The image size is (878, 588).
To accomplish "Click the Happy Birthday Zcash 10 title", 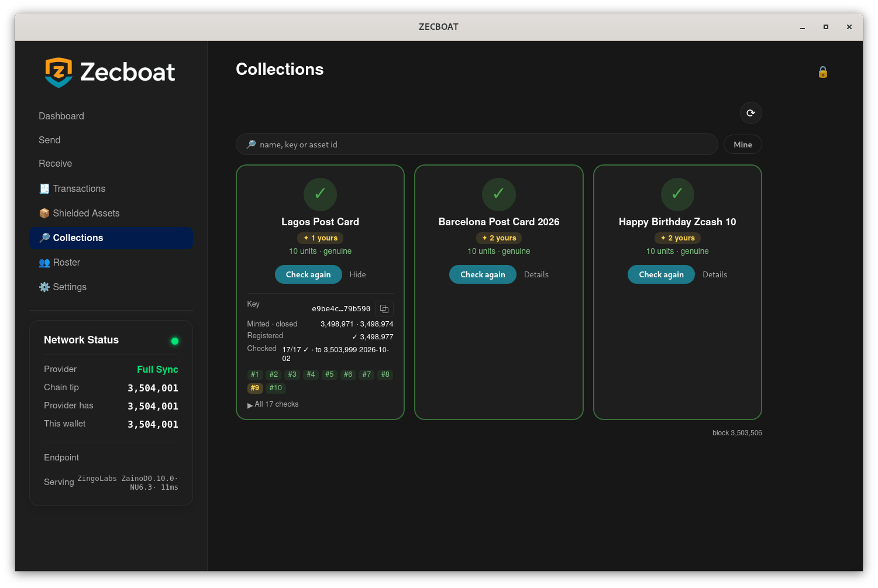I will point(677,222).
